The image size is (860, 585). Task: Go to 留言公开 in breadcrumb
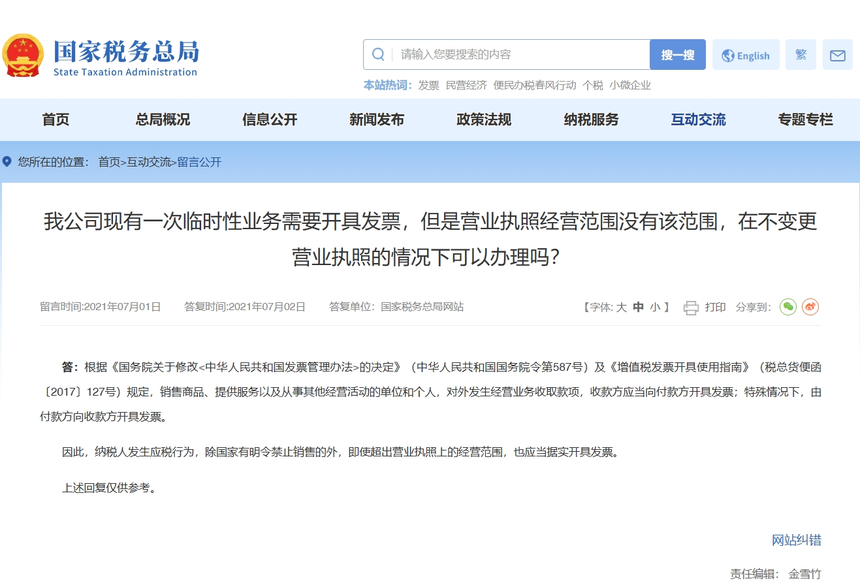(199, 162)
